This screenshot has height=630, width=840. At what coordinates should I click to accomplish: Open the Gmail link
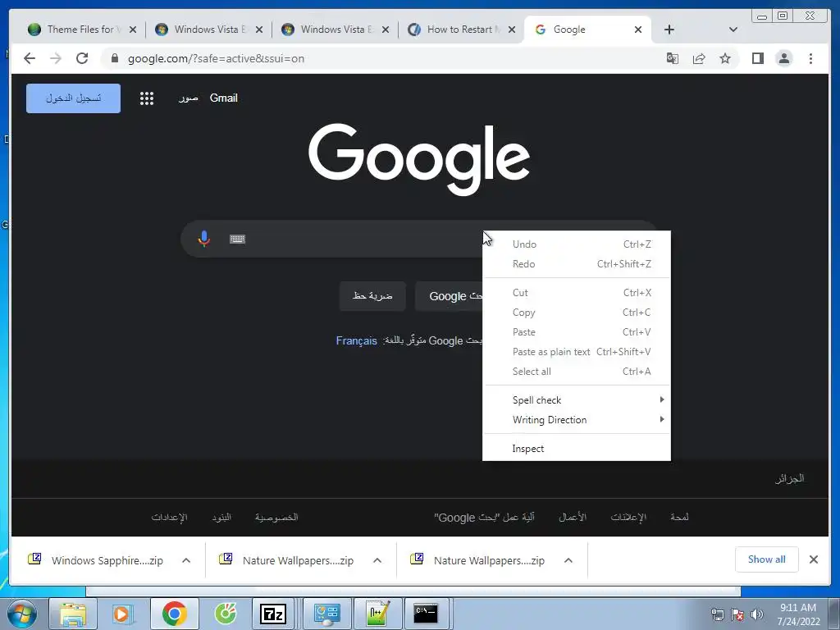(x=223, y=98)
